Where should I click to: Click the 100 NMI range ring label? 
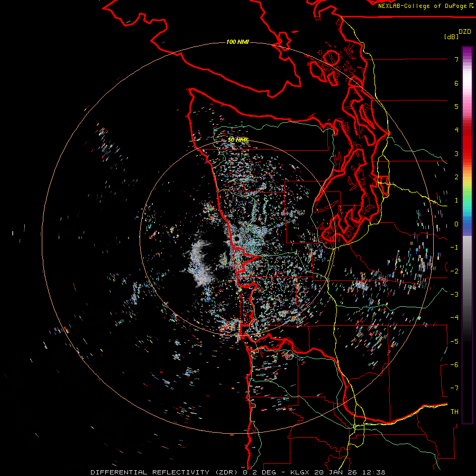pyautogui.click(x=237, y=42)
